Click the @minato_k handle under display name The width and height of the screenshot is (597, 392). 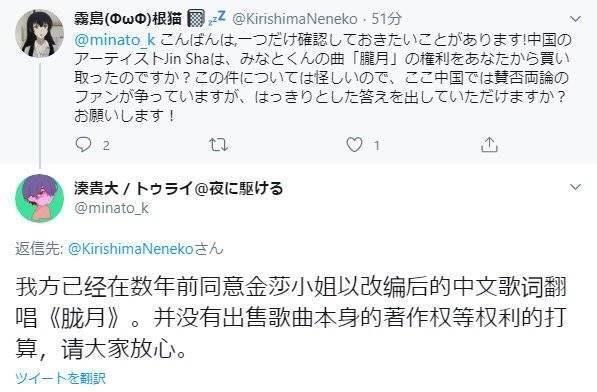click(x=112, y=208)
